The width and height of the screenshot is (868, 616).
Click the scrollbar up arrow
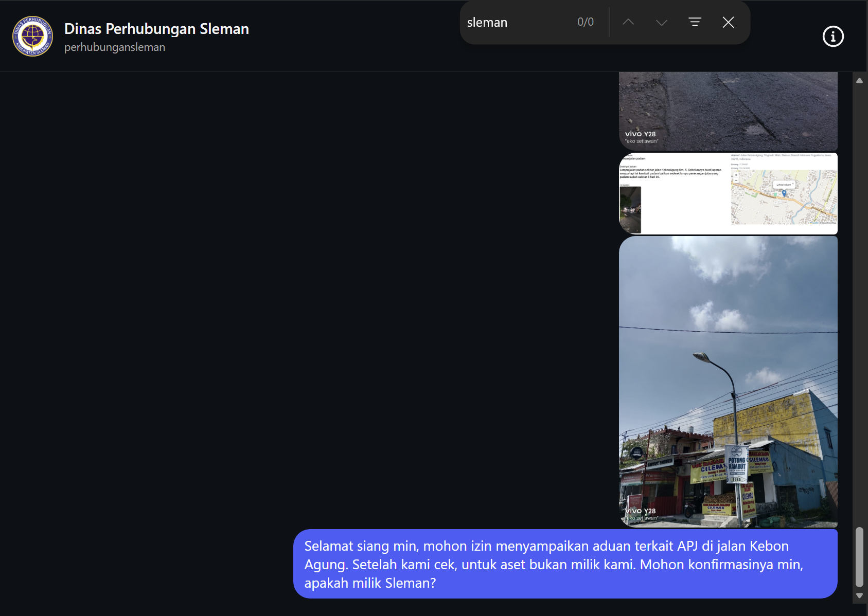click(x=859, y=80)
